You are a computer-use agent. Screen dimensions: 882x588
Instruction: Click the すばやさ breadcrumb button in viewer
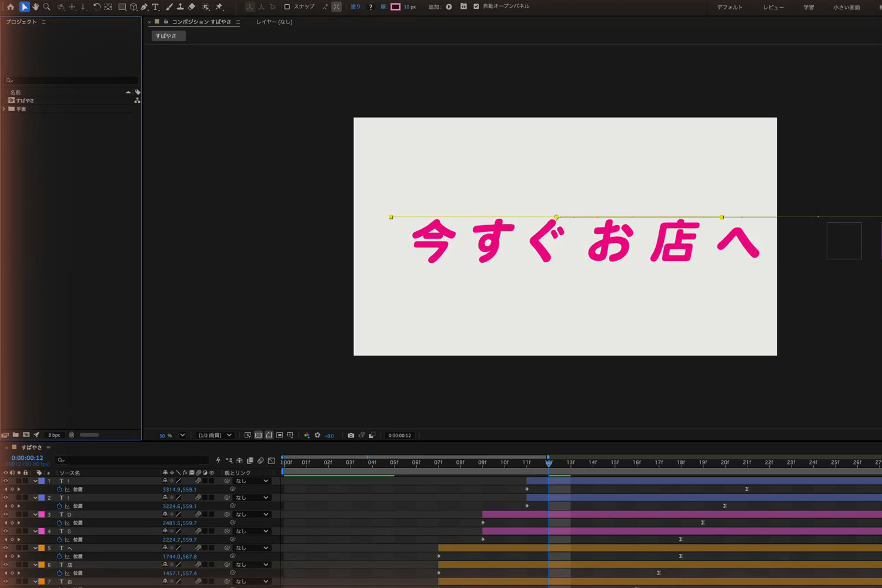[168, 36]
